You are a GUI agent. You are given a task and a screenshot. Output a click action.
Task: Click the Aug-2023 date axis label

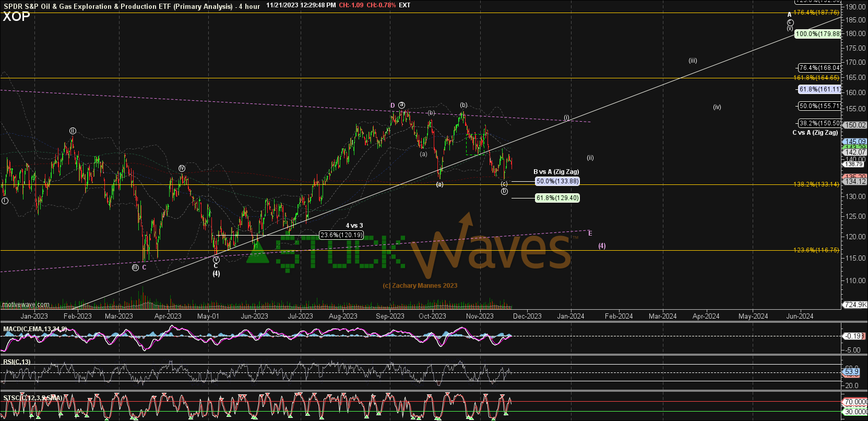click(x=343, y=316)
